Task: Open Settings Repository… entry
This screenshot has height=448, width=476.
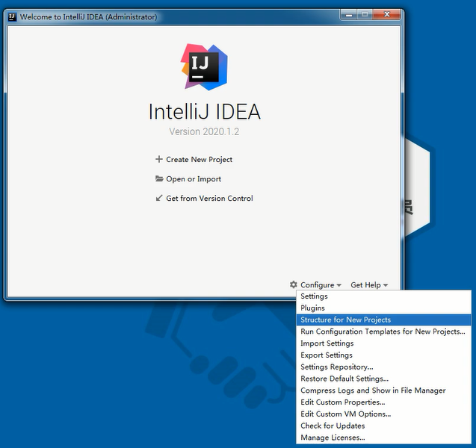Action: [384, 367]
